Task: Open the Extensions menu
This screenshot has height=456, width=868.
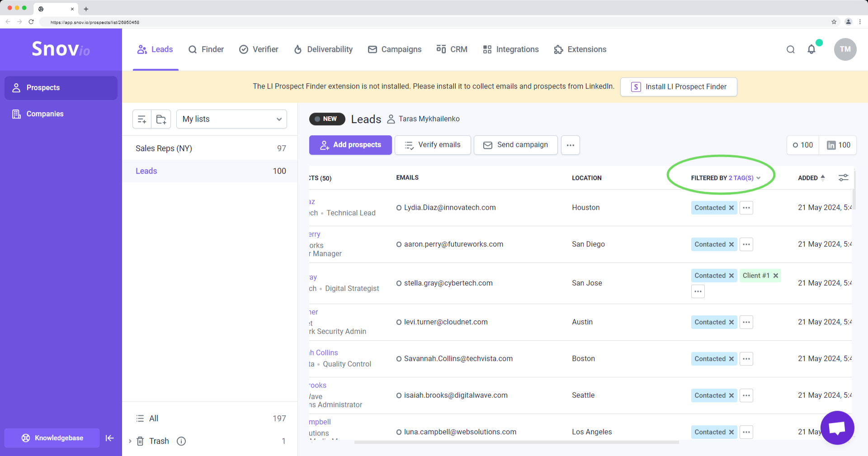Action: (x=580, y=49)
